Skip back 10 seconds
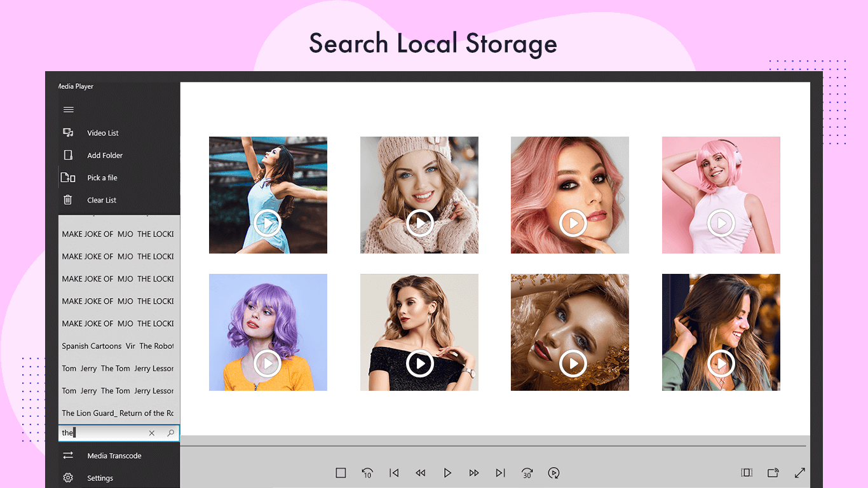The height and width of the screenshot is (488, 868). (x=367, y=473)
